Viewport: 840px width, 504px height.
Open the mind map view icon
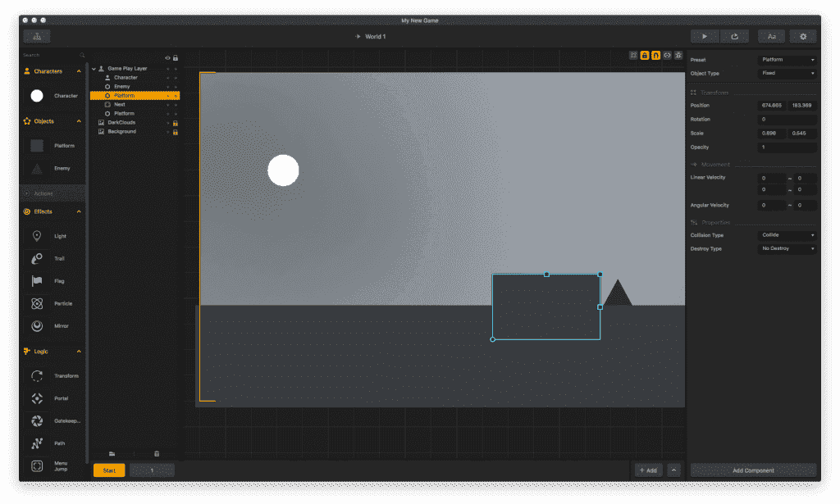pos(37,36)
